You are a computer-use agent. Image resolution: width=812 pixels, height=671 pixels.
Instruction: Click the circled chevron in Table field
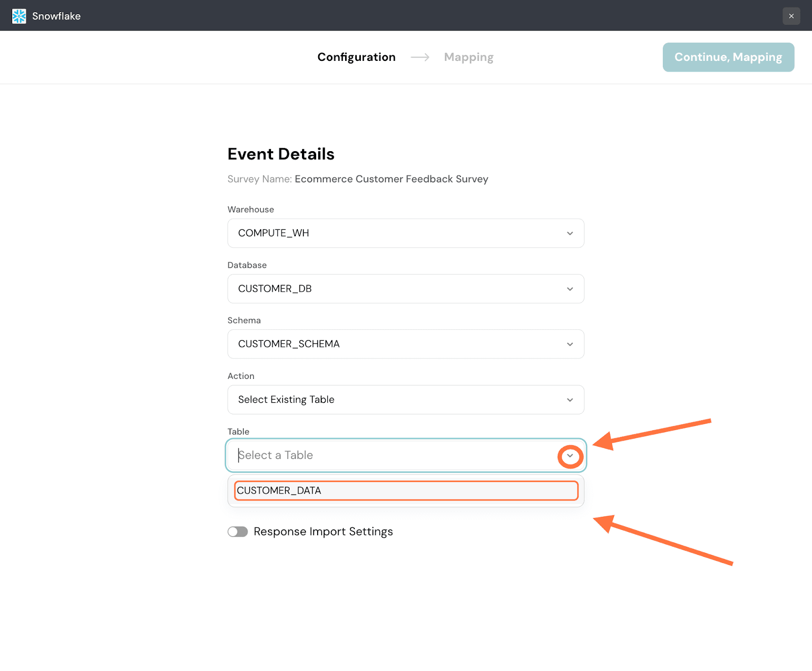pos(570,456)
